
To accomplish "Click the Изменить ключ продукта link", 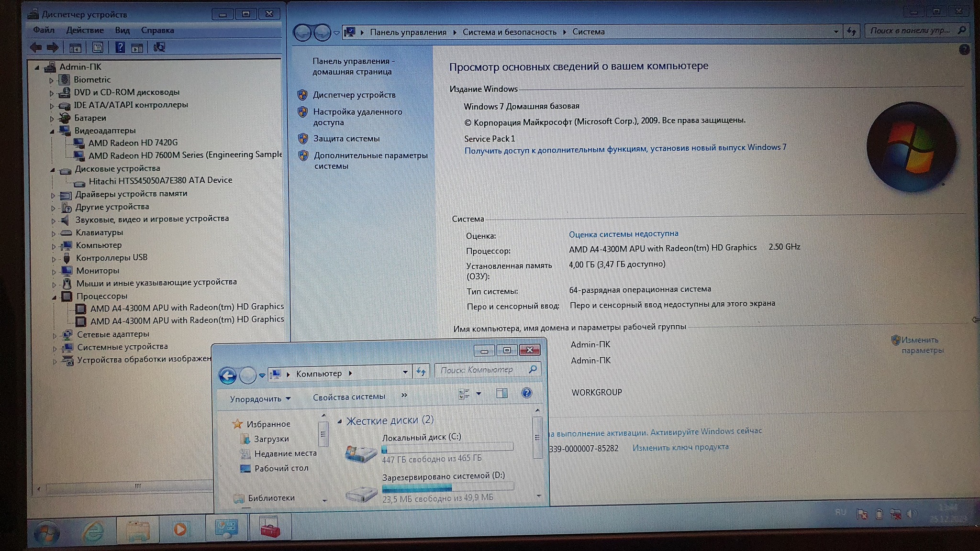I will point(680,447).
